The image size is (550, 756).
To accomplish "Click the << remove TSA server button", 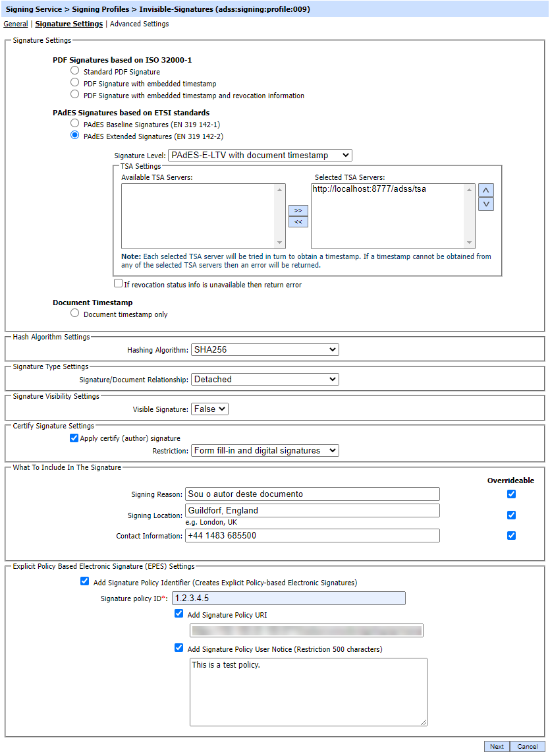I will tap(298, 221).
